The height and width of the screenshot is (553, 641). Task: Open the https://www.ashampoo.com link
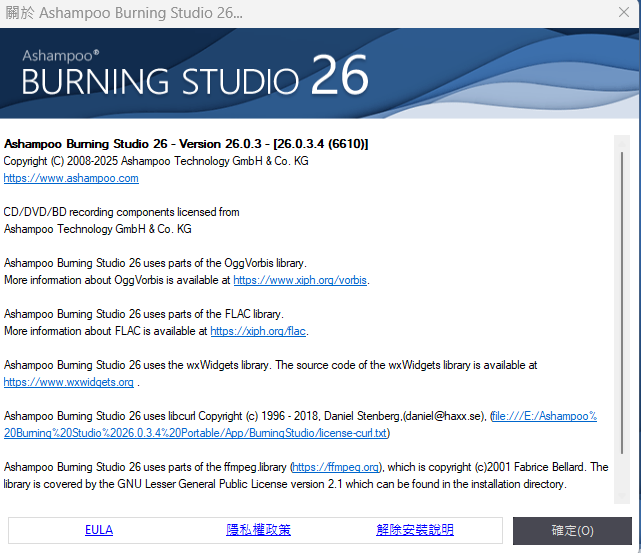pyautogui.click(x=71, y=178)
